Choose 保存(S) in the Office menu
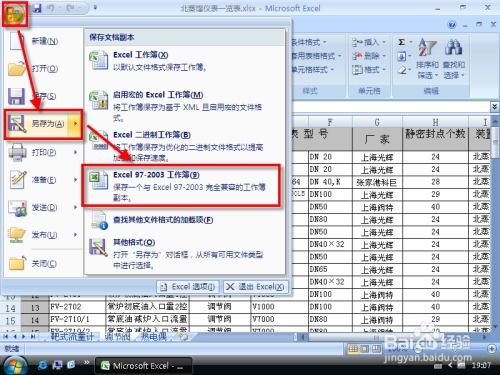Viewport: 500px width, 375px height. 43,96
